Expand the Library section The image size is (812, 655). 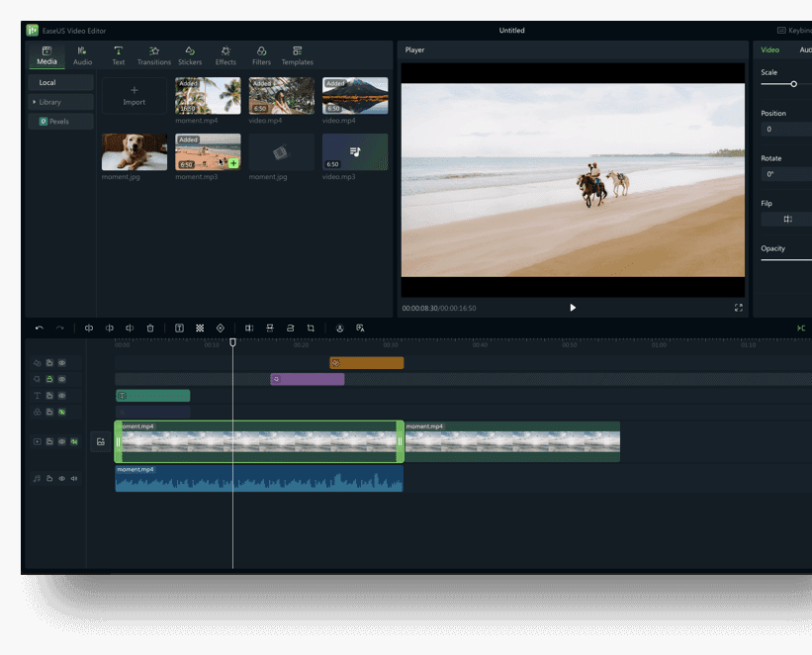(x=61, y=102)
